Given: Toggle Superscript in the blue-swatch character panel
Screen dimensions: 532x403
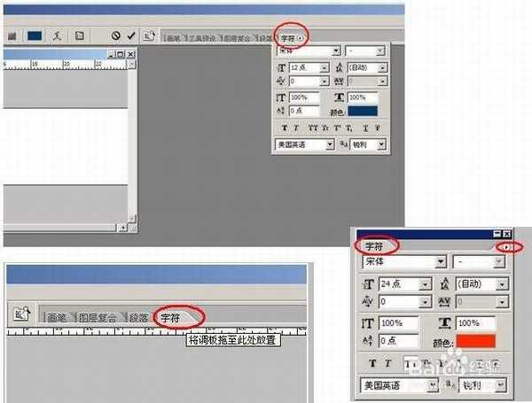Looking at the screenshot, I should 337,128.
